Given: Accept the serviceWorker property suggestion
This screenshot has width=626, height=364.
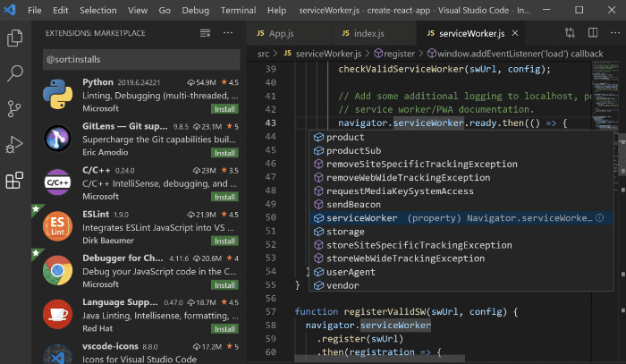Looking at the screenshot, I should pos(461,218).
